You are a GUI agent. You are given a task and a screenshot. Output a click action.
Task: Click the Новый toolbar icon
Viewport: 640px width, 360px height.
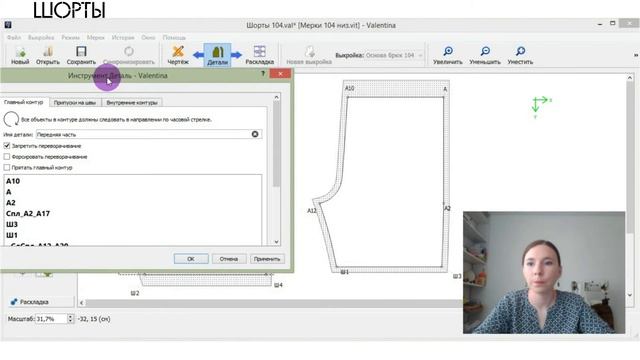[20, 56]
